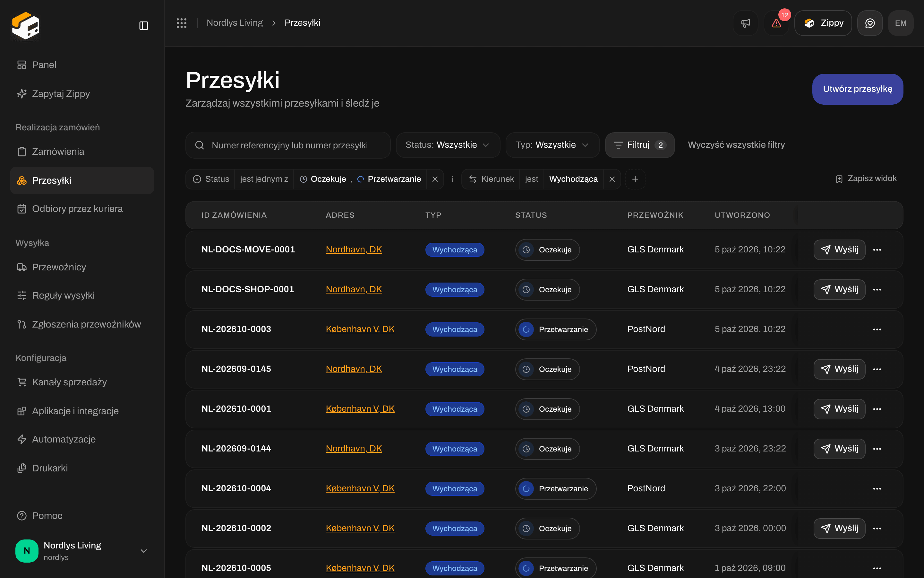Click the logo in the sidebar
Screen dimensions: 924x578
pos(26,26)
